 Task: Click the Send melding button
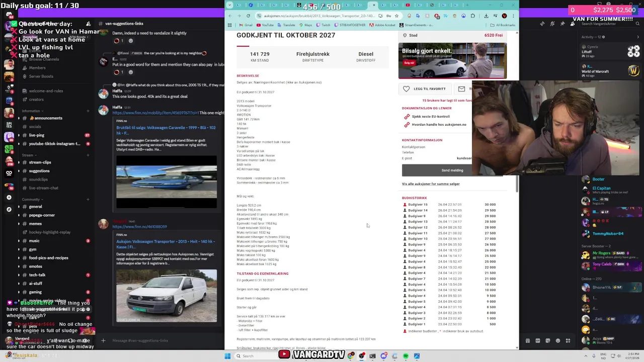(x=452, y=170)
